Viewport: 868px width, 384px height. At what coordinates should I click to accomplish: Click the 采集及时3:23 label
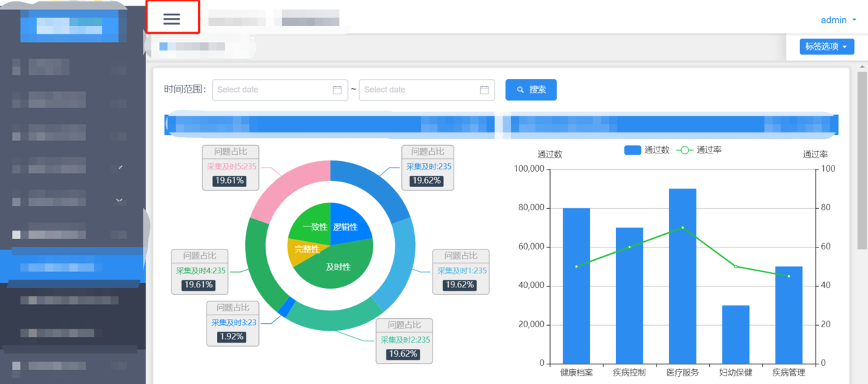(x=234, y=323)
